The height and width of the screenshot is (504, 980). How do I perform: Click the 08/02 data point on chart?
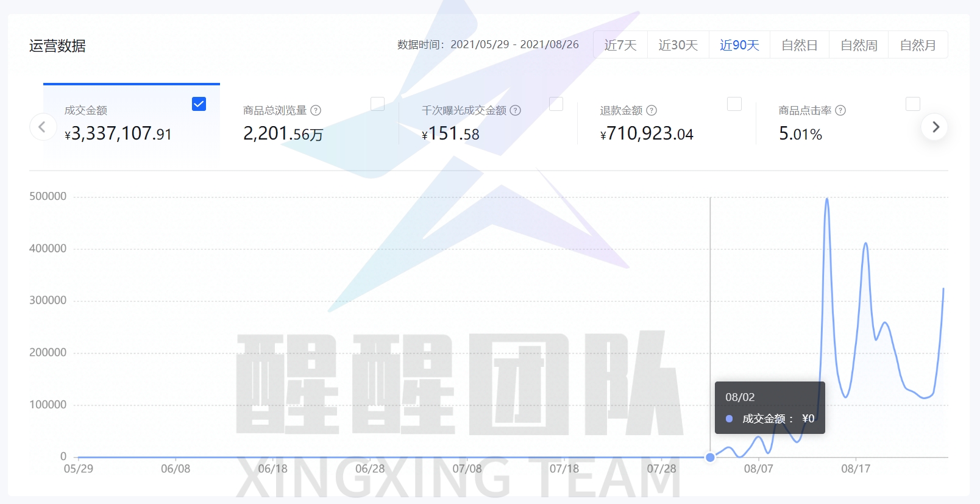[x=710, y=457]
